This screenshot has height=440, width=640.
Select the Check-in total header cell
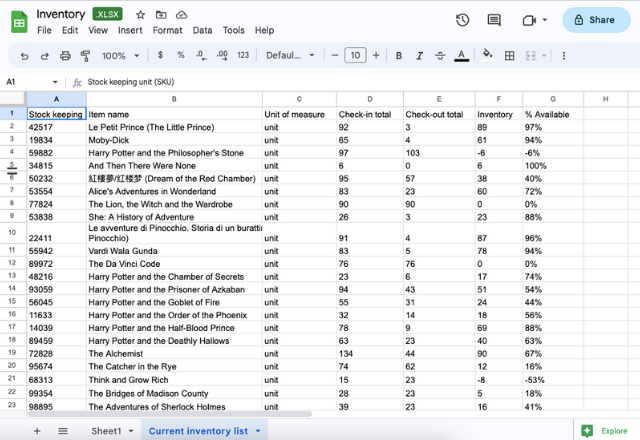pos(370,114)
